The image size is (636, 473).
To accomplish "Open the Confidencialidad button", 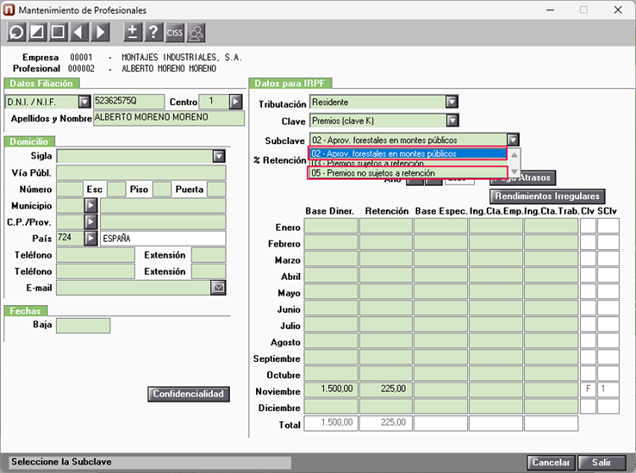I will click(x=189, y=394).
